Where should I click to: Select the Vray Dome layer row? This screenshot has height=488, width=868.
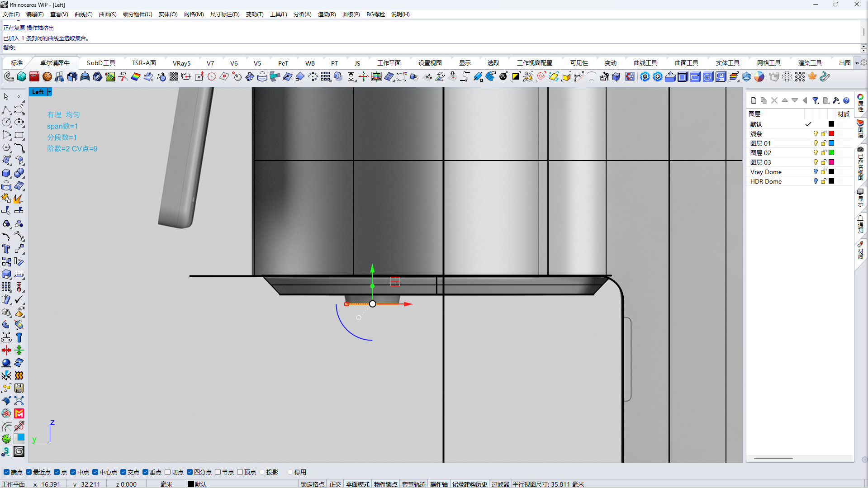(799, 172)
